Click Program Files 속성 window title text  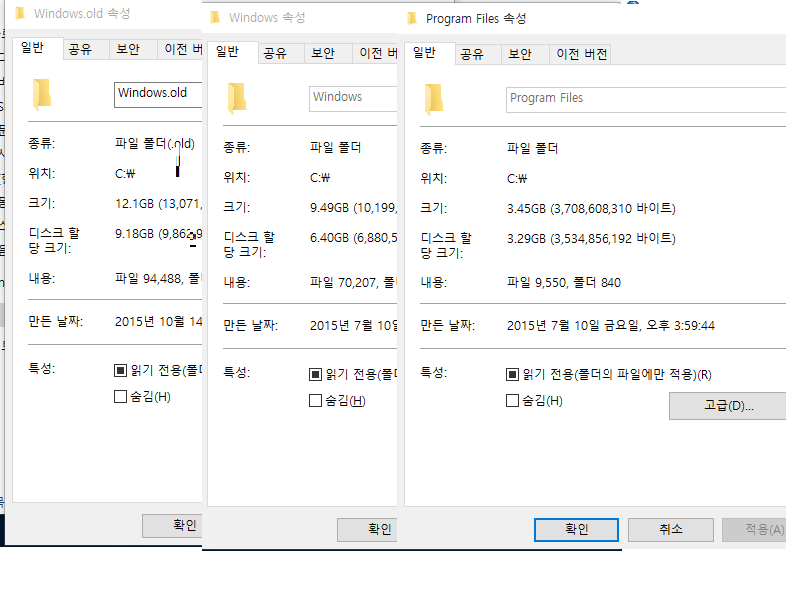[x=476, y=19]
